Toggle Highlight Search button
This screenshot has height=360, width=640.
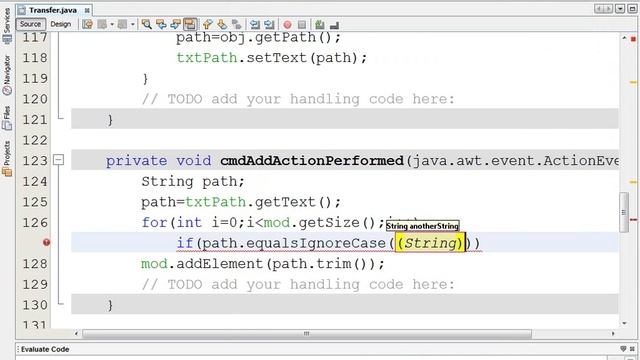coord(190,24)
